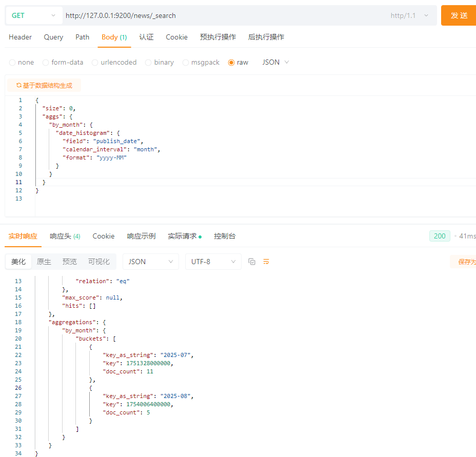Click the refresh icon beside 基于数据结构生成
Image resolution: width=476 pixels, height=457 pixels.
(x=19, y=85)
